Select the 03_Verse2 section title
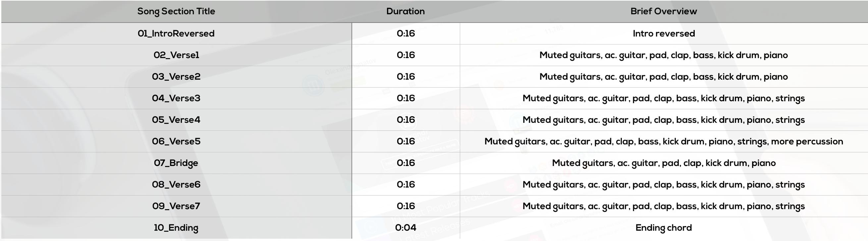This screenshot has width=868, height=241. (x=176, y=77)
